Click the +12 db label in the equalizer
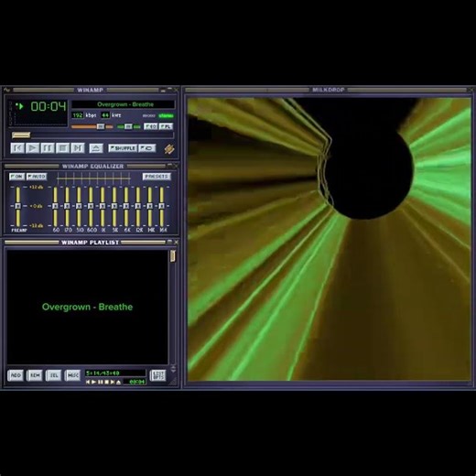This screenshot has width=476, height=476. coord(37,187)
